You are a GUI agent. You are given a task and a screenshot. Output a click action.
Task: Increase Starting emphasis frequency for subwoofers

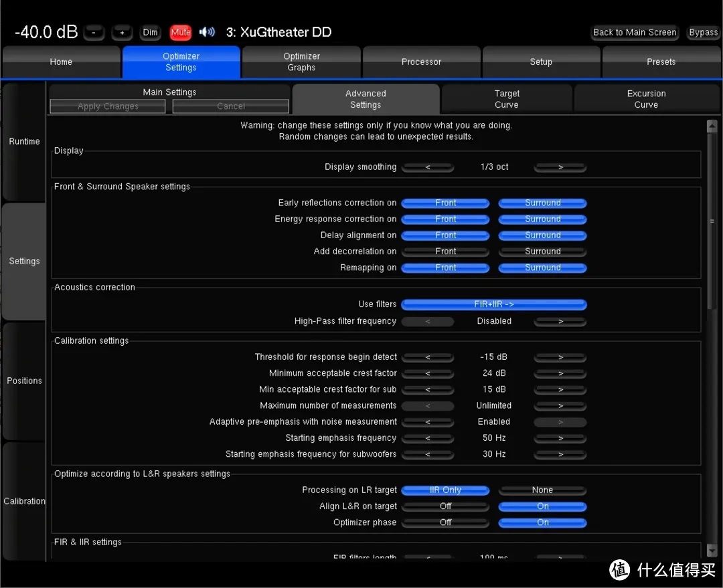click(560, 454)
